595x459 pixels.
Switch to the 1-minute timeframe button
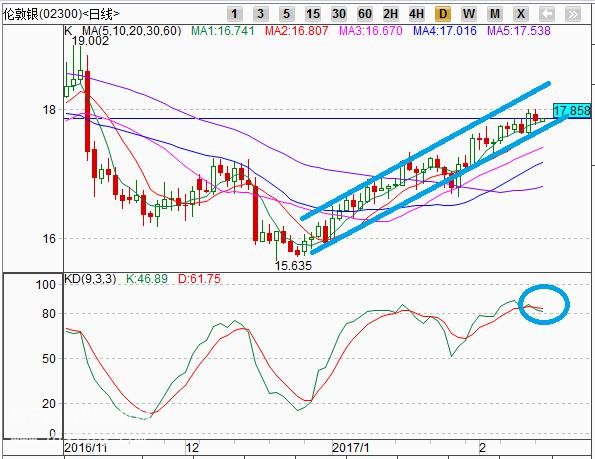pyautogui.click(x=235, y=14)
